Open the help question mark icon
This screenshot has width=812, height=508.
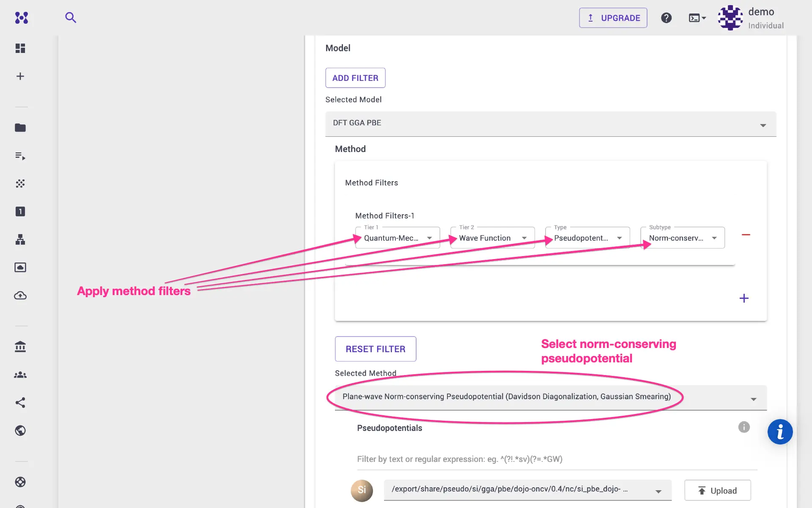pyautogui.click(x=666, y=18)
